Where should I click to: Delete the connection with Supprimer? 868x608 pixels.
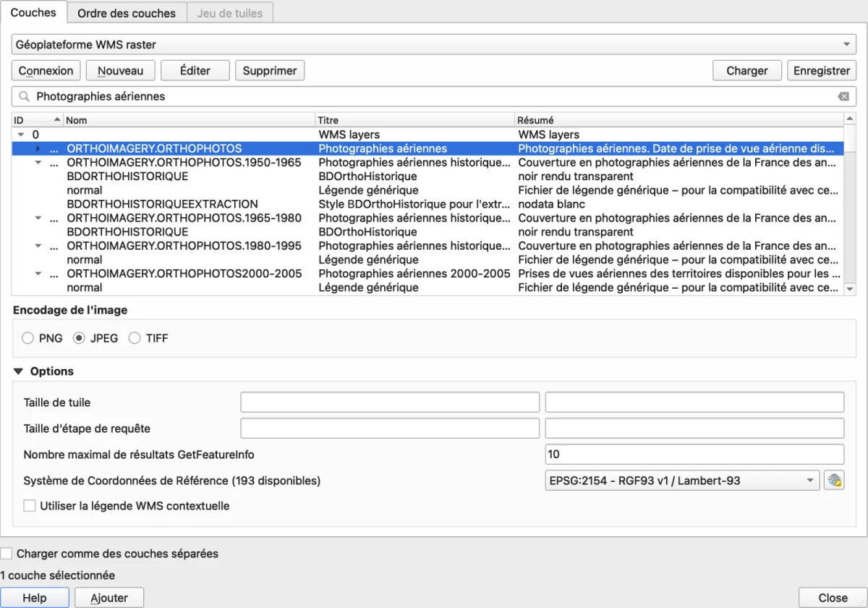(270, 70)
